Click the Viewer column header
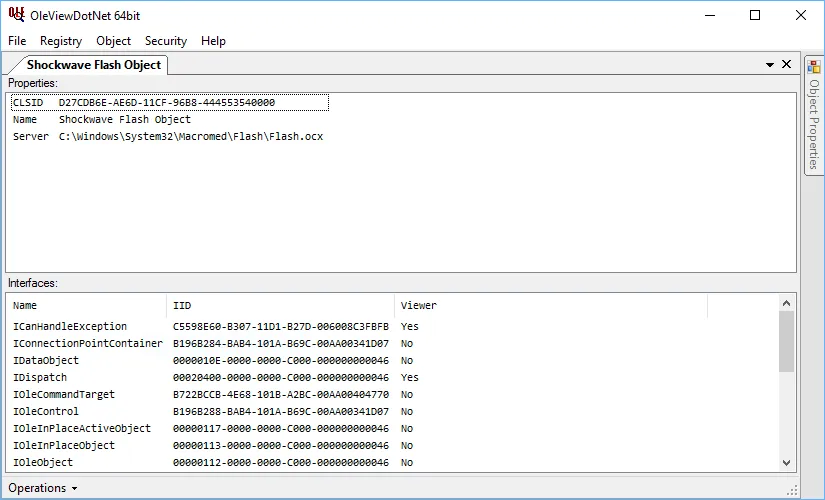 (x=551, y=305)
